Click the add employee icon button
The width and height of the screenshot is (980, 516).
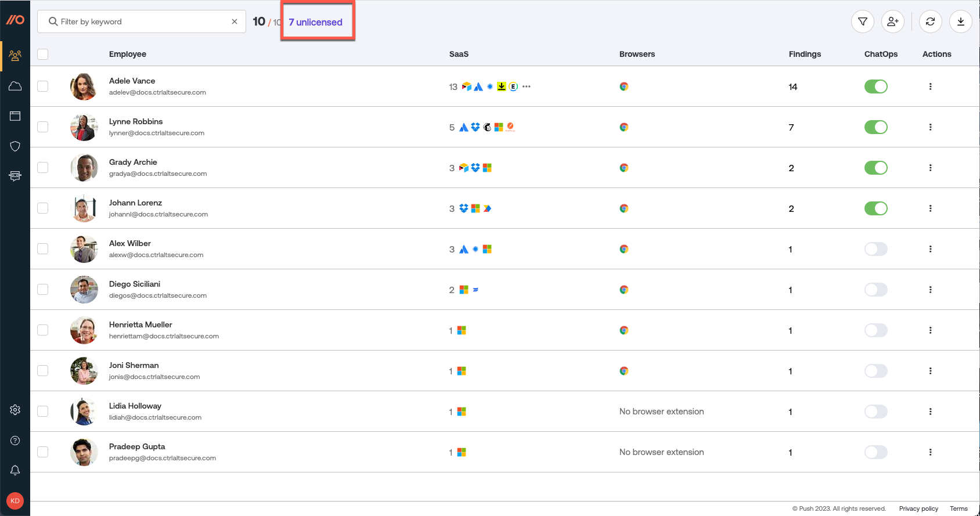coord(893,21)
